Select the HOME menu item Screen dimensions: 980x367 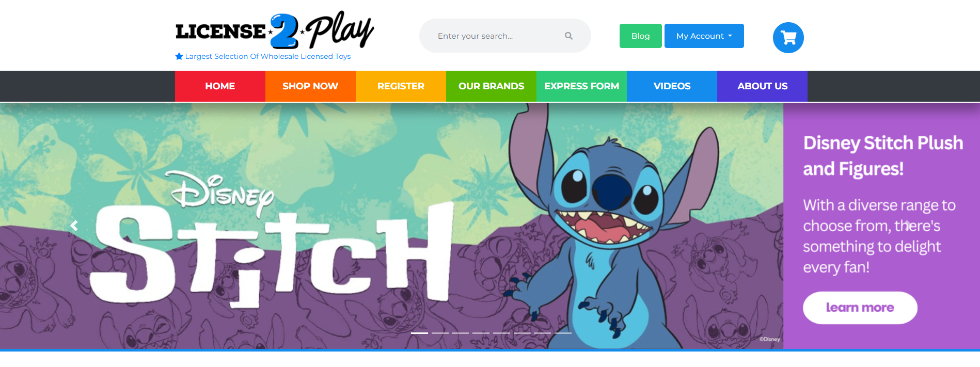tap(220, 86)
